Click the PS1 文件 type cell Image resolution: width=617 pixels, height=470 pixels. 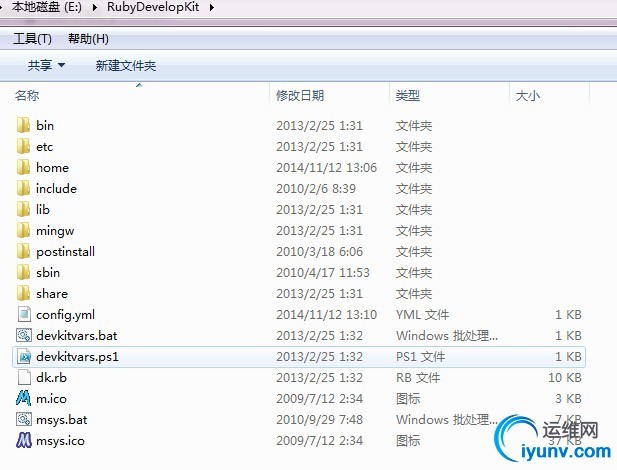click(421, 357)
